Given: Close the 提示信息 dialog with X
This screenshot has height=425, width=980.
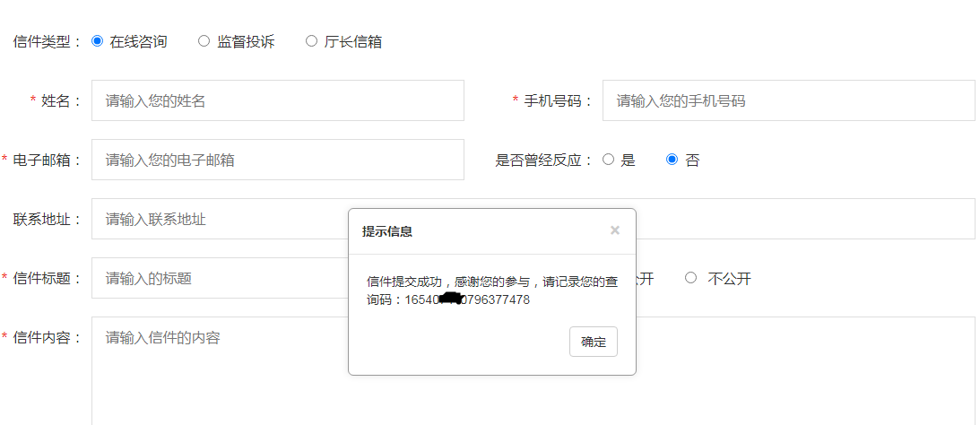Looking at the screenshot, I should coord(615,230).
